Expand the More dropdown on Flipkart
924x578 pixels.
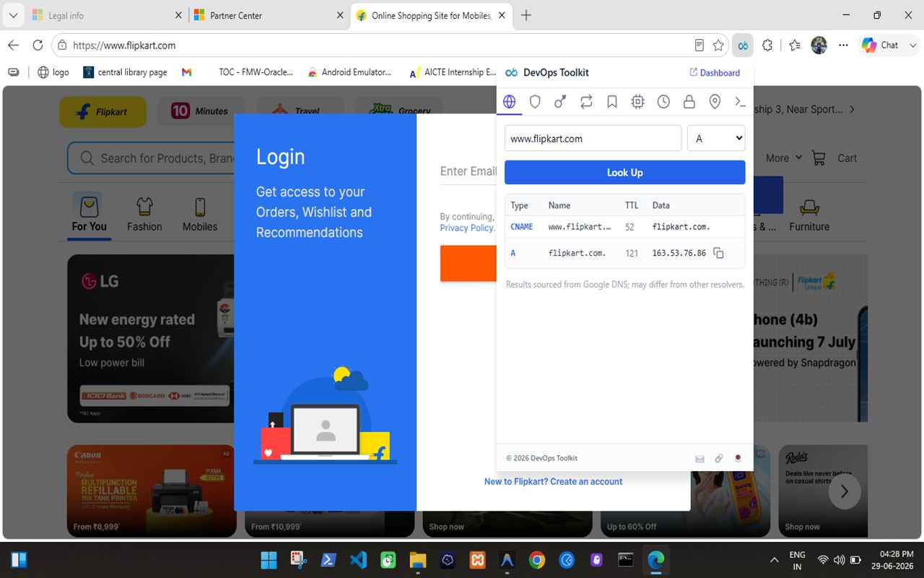(x=784, y=158)
